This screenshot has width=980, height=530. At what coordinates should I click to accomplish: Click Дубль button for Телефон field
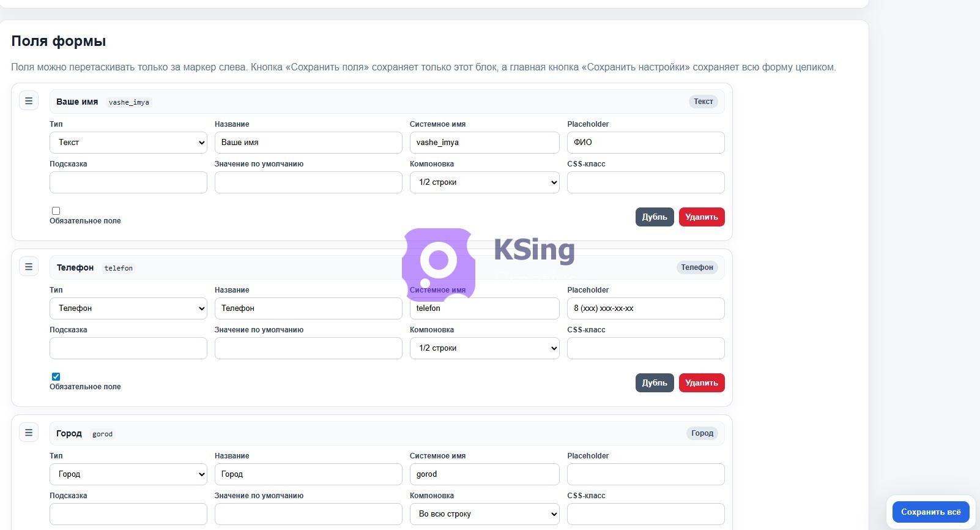coord(655,383)
